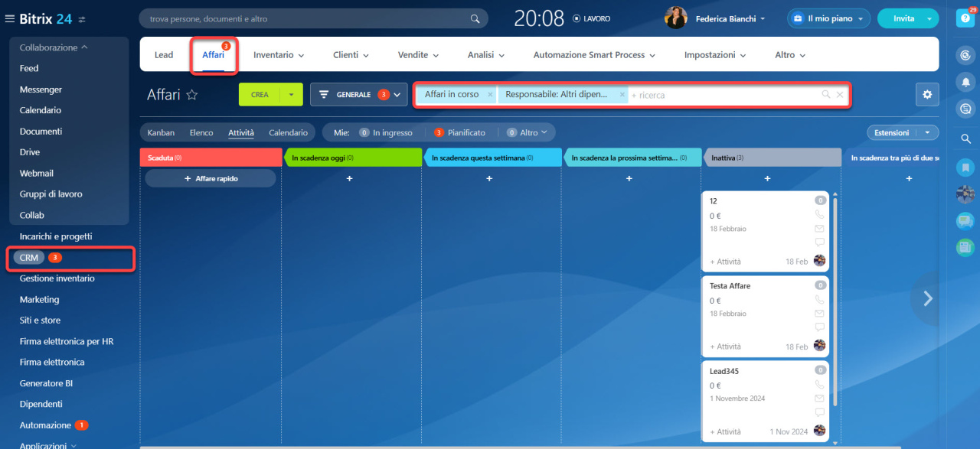This screenshot has width=980, height=449.
Task: Add deal in Inattiva column
Action: pyautogui.click(x=767, y=178)
